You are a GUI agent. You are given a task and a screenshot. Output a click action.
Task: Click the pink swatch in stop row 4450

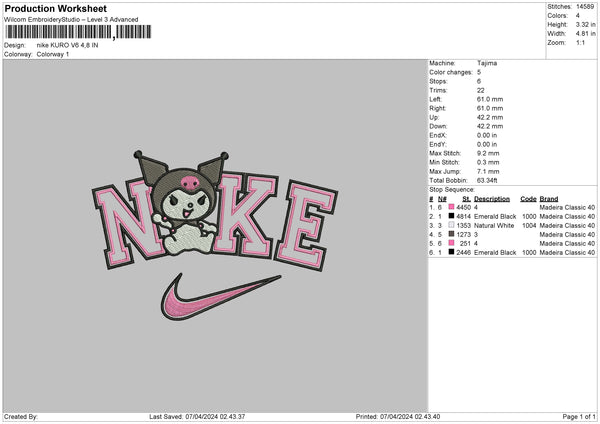pos(452,207)
